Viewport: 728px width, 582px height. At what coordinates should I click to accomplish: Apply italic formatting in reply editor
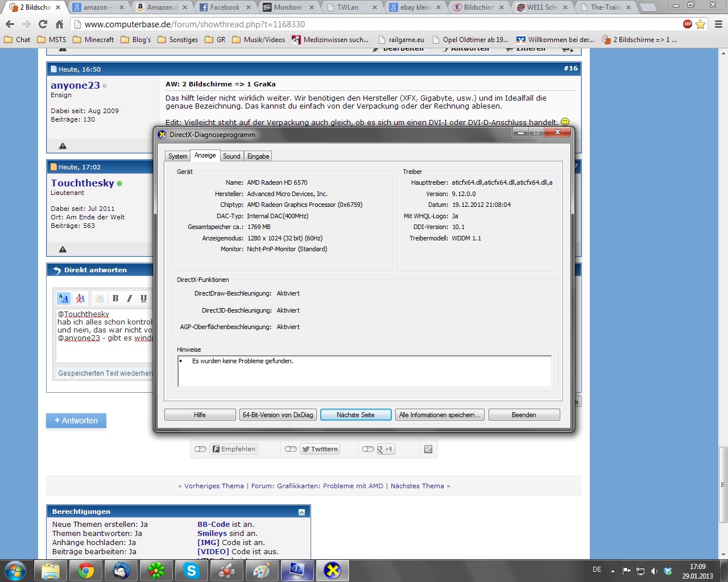[x=130, y=298]
